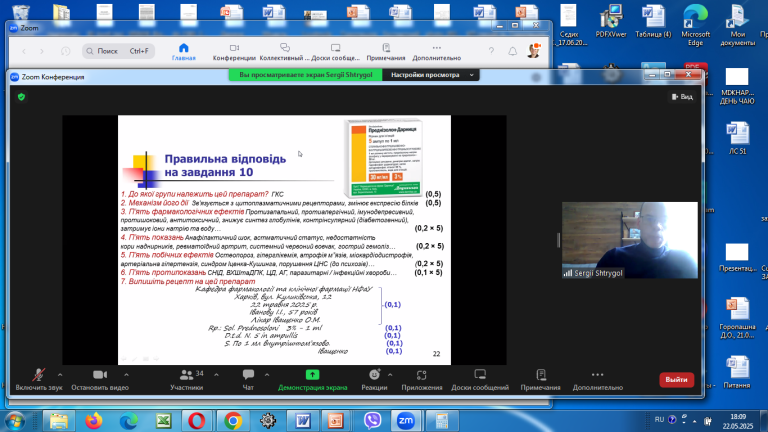Open Windows Start menu
768x432 pixels.
(x=15, y=421)
